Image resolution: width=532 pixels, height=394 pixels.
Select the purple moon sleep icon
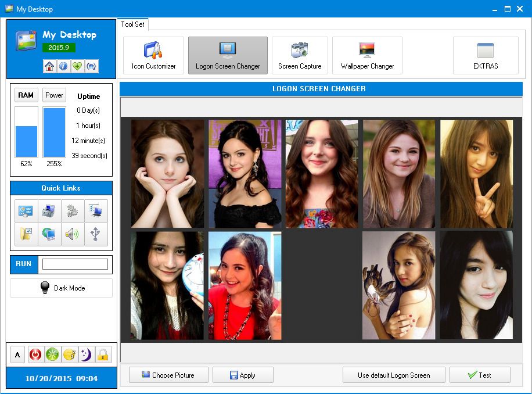pos(85,354)
